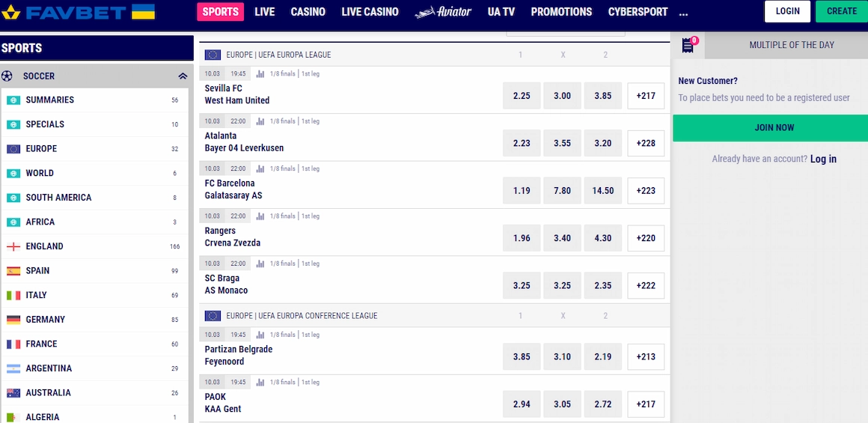Screen dimensions: 868x423
Task: Select draw odds 3.55 for Atalanta match
Action: 562,143
